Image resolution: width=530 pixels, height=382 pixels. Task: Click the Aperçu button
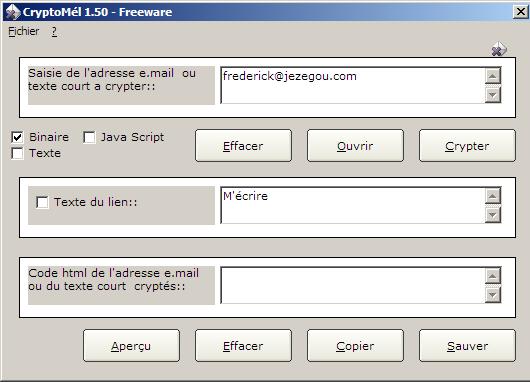click(x=131, y=345)
